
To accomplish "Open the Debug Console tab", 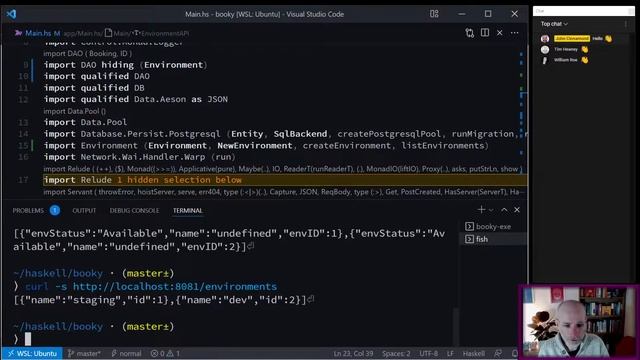I will [134, 211].
